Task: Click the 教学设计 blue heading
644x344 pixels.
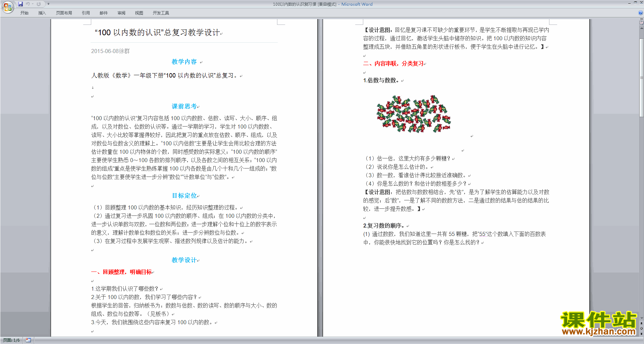Action: coord(184,260)
